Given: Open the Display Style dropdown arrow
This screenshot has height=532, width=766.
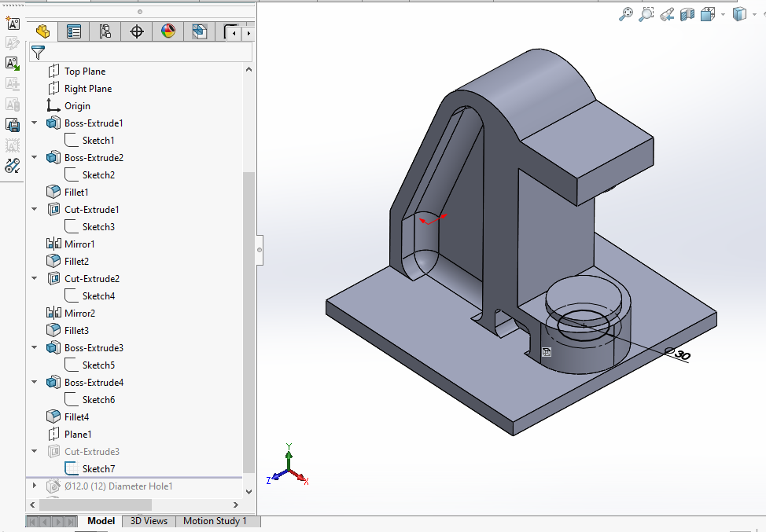Looking at the screenshot, I should (x=755, y=14).
